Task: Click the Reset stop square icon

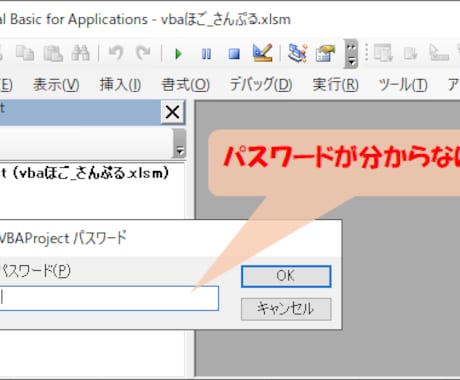Action: click(234, 54)
